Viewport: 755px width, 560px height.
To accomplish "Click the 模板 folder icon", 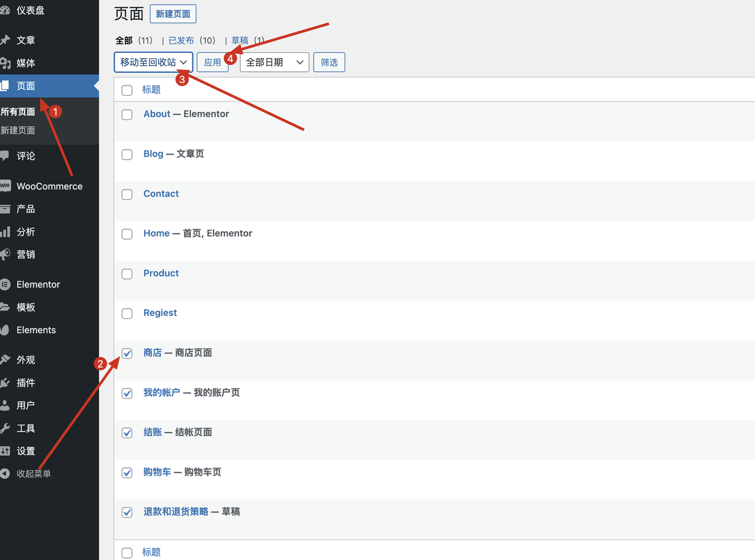I will pos(5,307).
